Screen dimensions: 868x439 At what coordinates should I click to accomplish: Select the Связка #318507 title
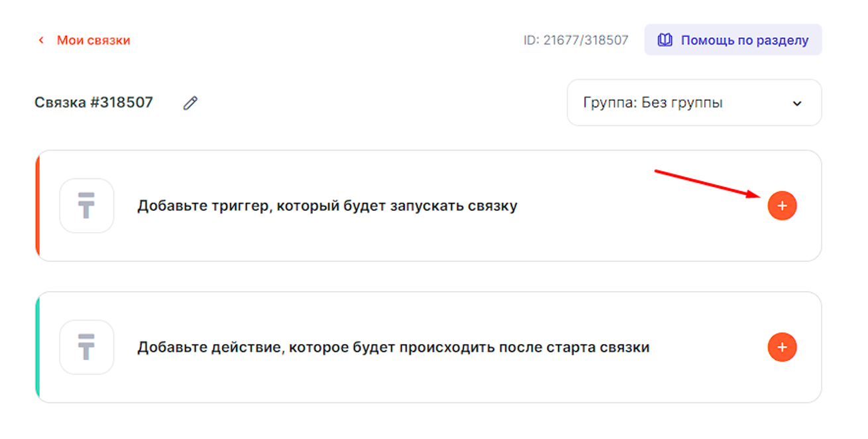click(x=93, y=103)
